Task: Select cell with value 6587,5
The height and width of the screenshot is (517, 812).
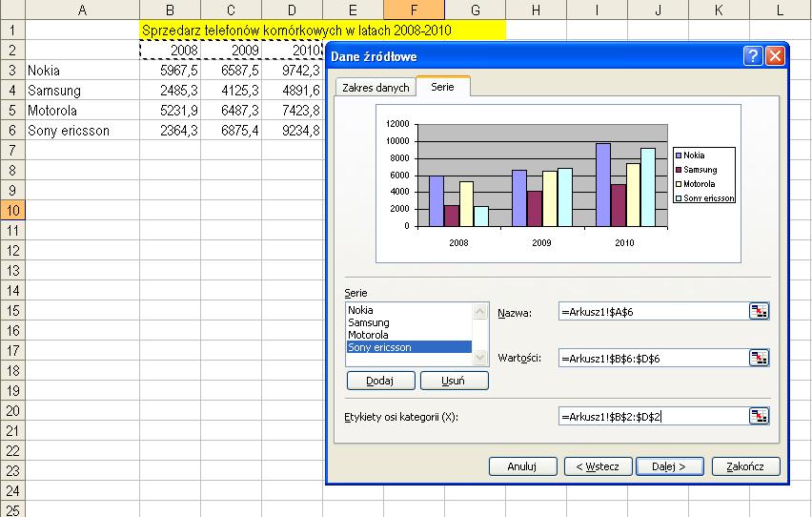Action: 231,70
